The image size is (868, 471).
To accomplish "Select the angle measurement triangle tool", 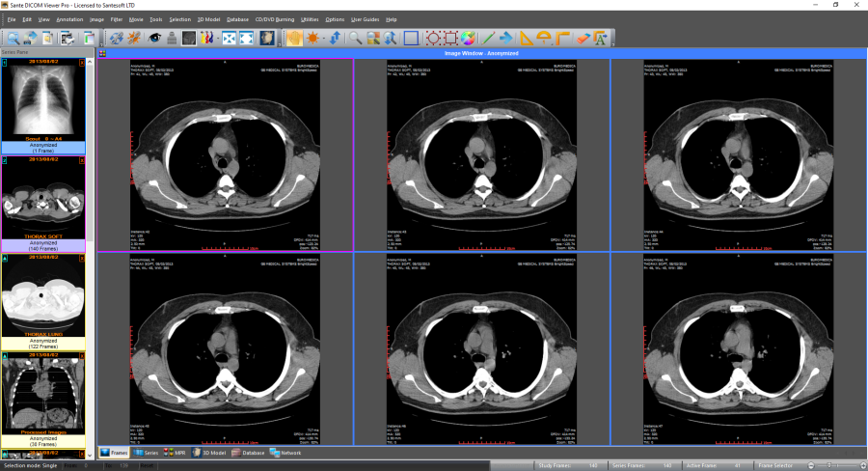I will coord(527,38).
